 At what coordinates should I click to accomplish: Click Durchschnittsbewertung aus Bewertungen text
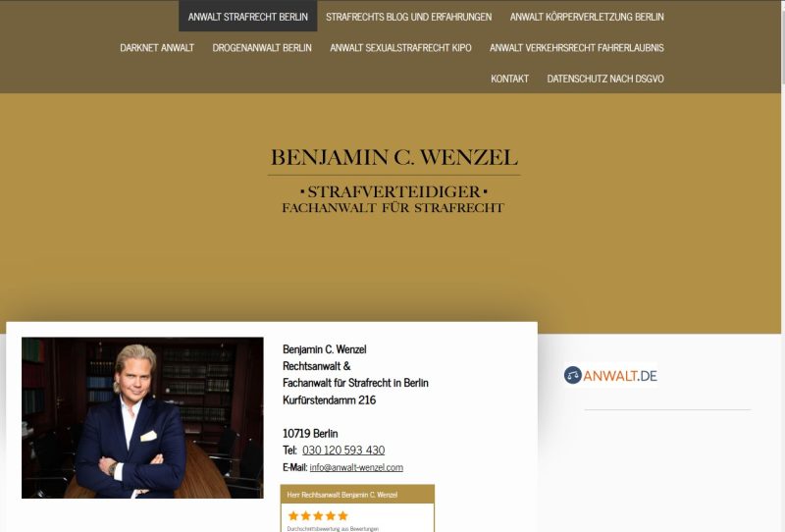coord(333,528)
